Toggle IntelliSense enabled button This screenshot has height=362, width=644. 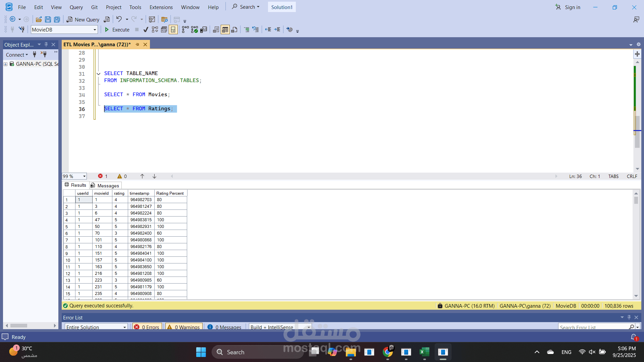tap(173, 30)
